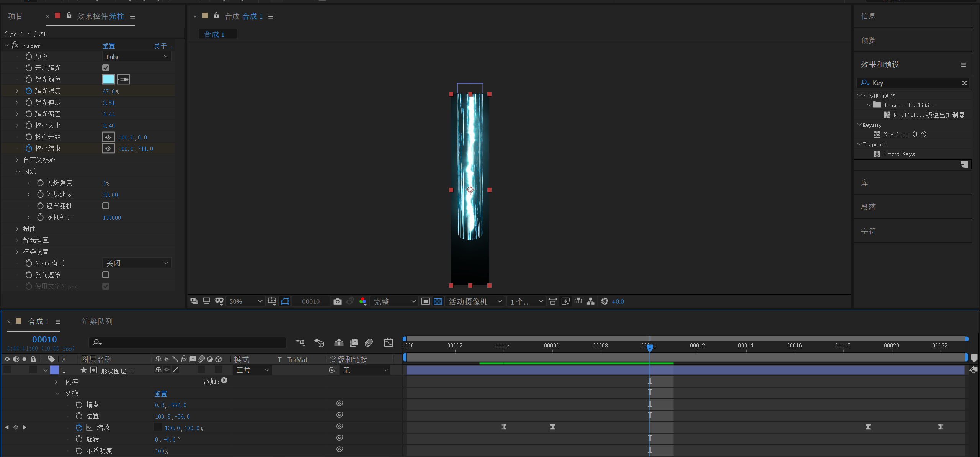Toggle lock on composition viewer panel

pos(216,16)
